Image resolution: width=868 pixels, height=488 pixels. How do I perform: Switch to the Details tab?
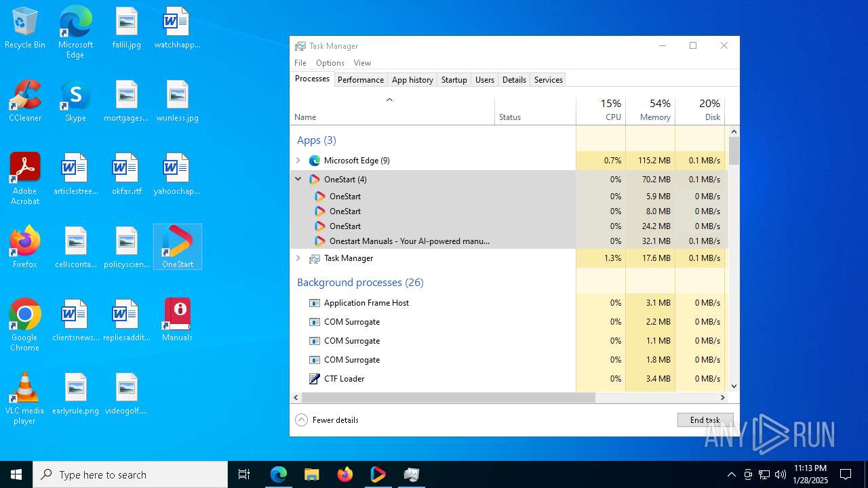514,80
